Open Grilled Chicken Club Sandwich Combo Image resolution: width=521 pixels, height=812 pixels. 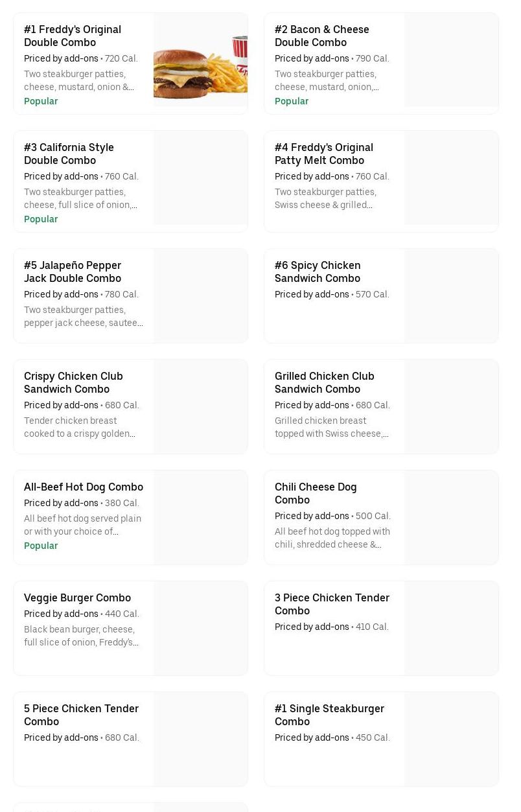tap(324, 383)
